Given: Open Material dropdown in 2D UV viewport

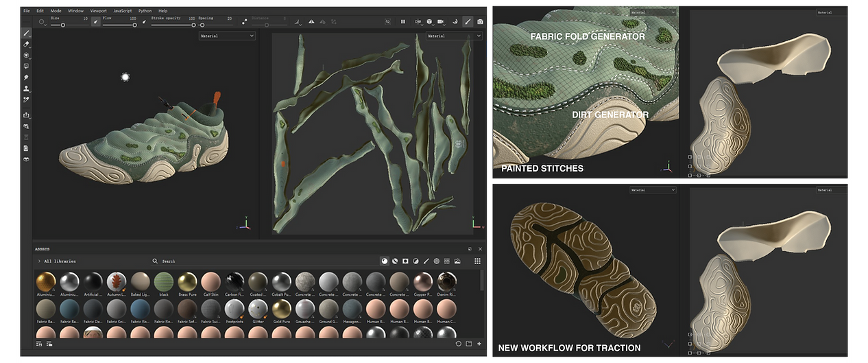Looking at the screenshot, I should [453, 36].
